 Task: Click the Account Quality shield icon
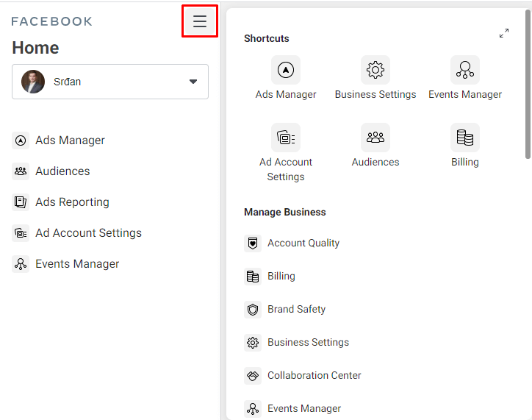253,243
